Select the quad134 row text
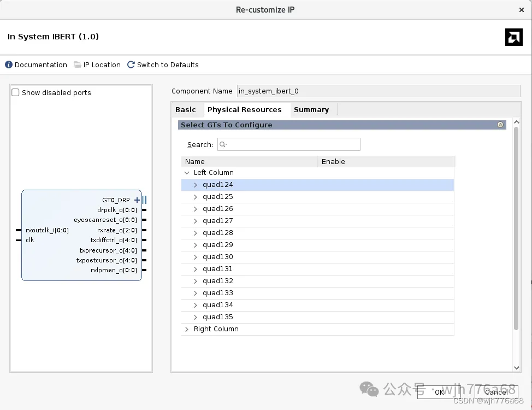The height and width of the screenshot is (410, 532). click(218, 305)
